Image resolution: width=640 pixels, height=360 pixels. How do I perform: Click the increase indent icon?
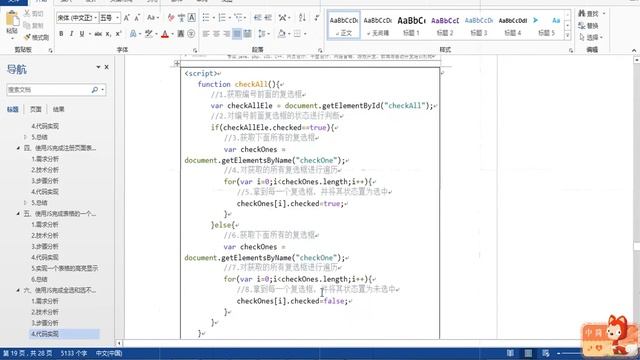point(268,18)
